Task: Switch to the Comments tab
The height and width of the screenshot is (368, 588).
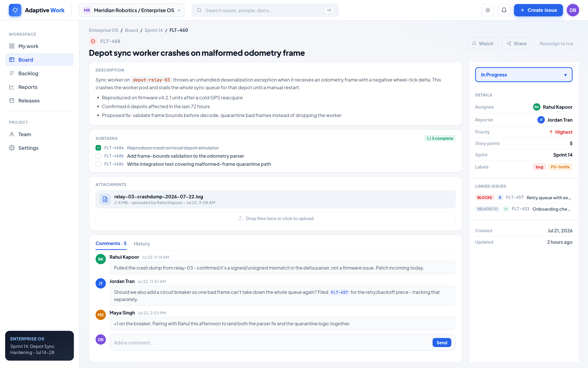Action: [111, 244]
